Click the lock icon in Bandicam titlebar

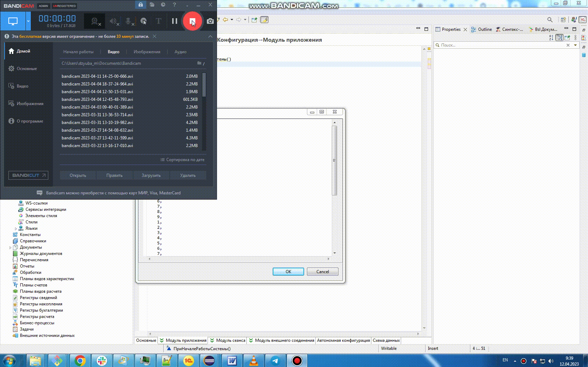pos(141,5)
